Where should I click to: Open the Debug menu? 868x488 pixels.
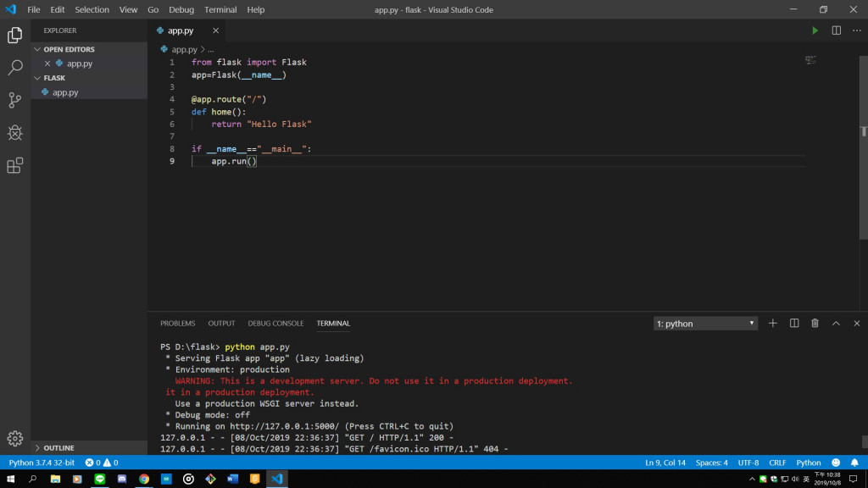(x=181, y=9)
